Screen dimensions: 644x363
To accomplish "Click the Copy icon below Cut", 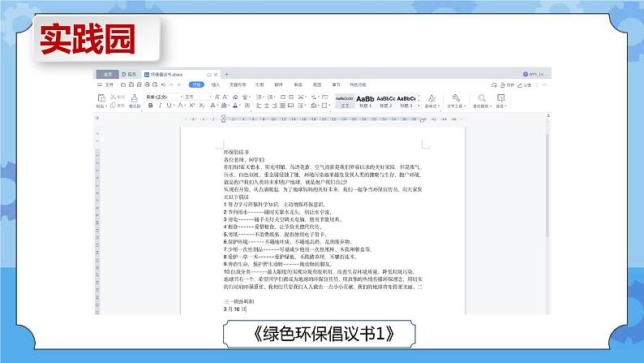I will coord(113,106).
